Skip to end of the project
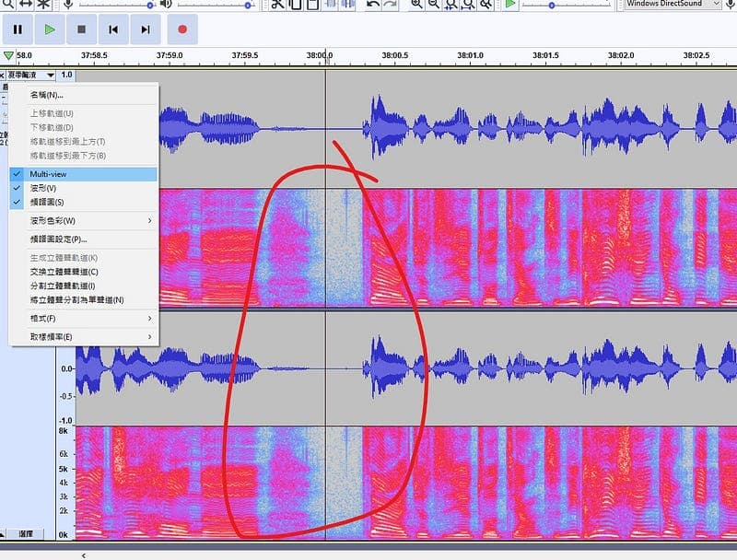 [x=146, y=29]
